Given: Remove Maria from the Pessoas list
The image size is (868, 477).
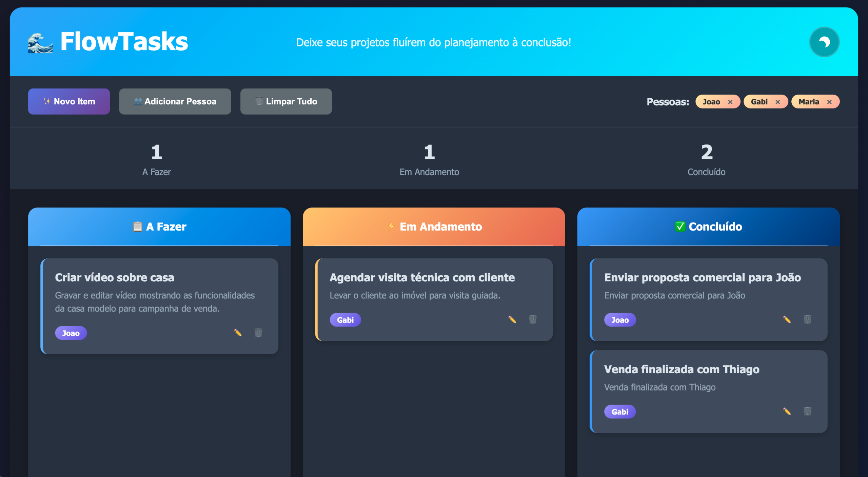Looking at the screenshot, I should 829,102.
